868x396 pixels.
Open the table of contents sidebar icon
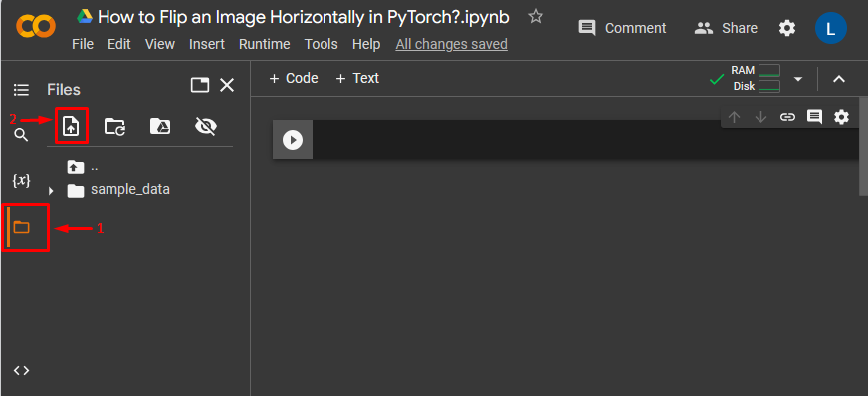[21, 89]
